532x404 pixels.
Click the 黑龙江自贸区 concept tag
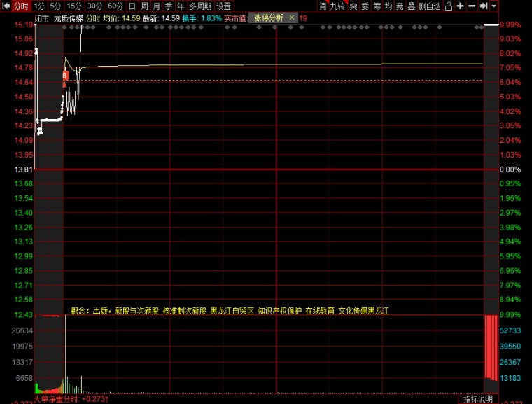tap(232, 311)
